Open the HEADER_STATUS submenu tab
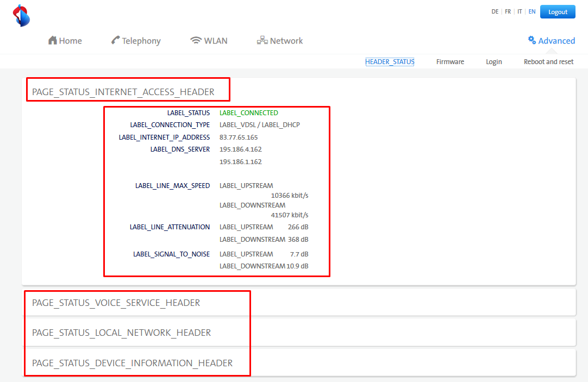This screenshot has height=382, width=588. pyautogui.click(x=390, y=62)
